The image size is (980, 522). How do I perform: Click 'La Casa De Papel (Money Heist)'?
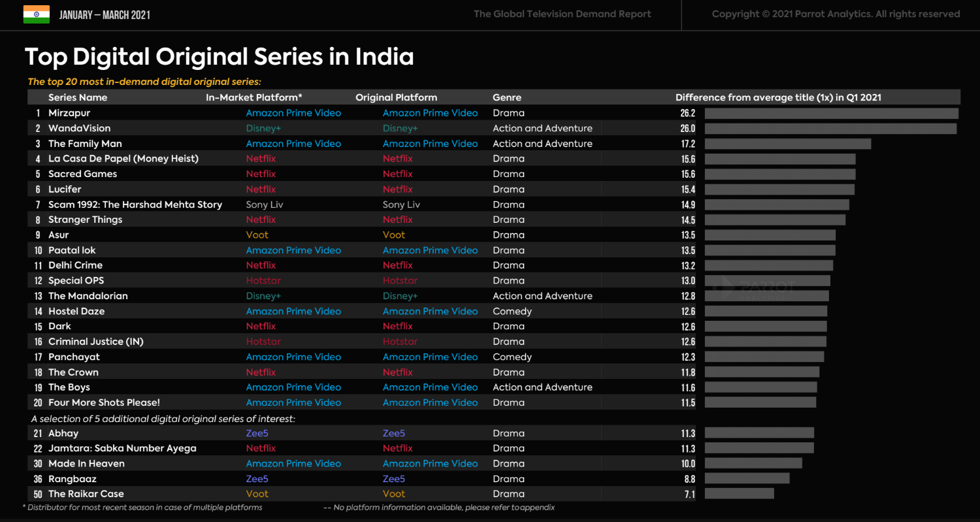coord(123,159)
